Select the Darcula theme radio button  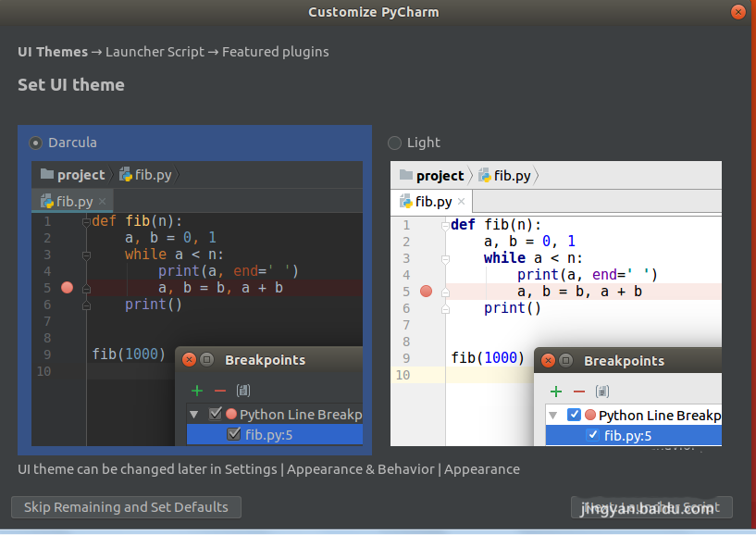point(36,143)
